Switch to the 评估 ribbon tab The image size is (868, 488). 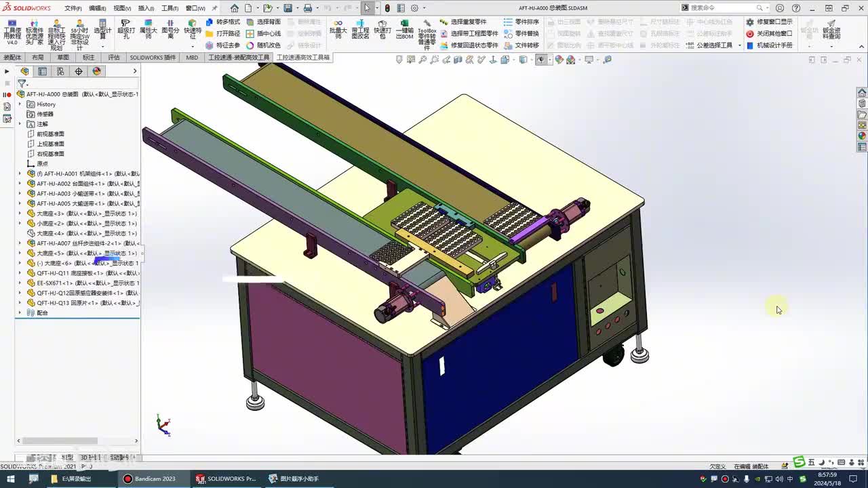[x=114, y=58]
